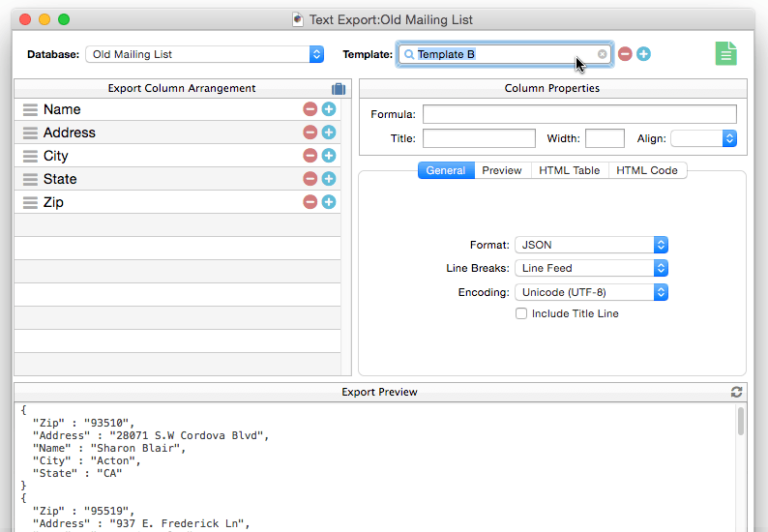Clear the Template search field
This screenshot has height=532, width=768.
coord(603,54)
